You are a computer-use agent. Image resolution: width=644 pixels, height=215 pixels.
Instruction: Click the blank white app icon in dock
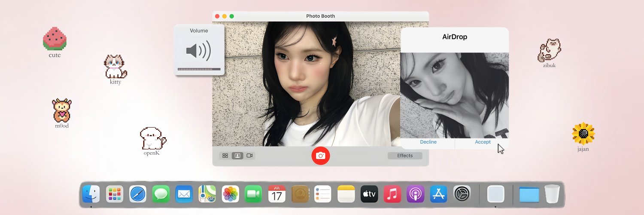tap(496, 194)
